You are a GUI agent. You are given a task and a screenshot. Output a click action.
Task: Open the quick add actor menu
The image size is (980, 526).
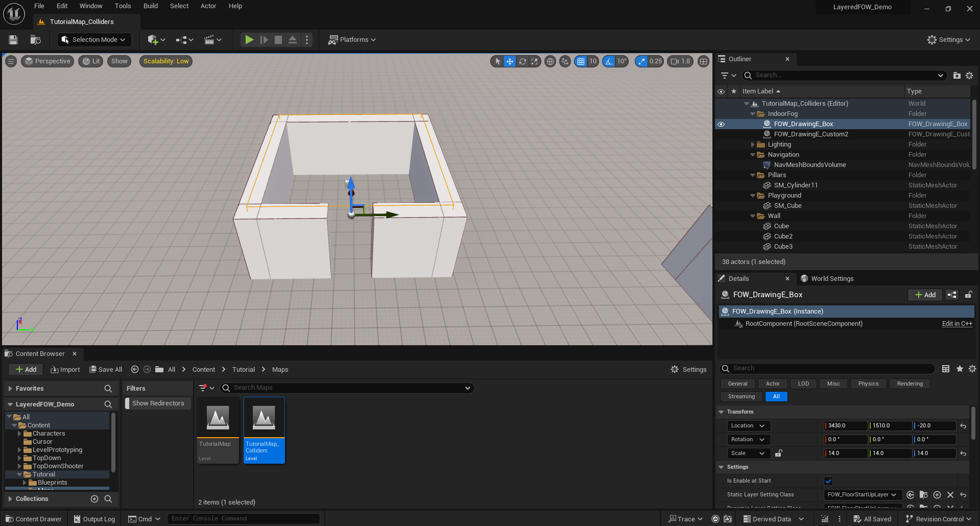coord(156,40)
